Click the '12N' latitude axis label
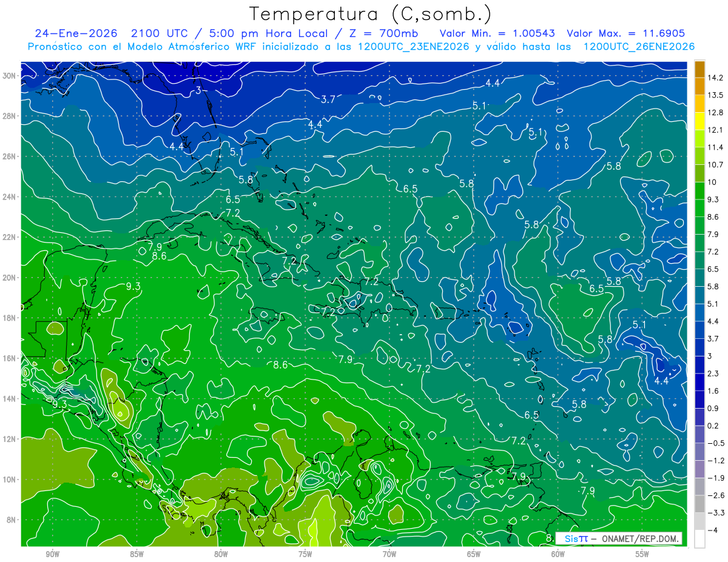This screenshot has width=728, height=562. 10,438
